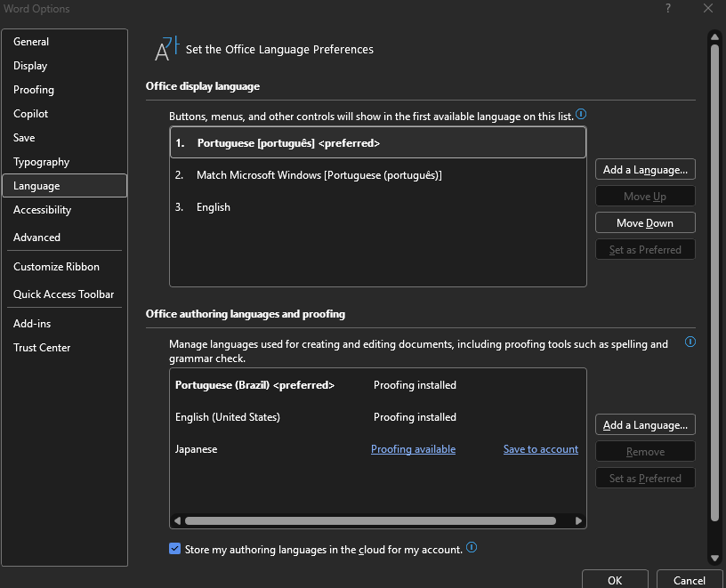This screenshot has height=588, width=726.
Task: Click the Office Language Preferences header icon
Action: pyautogui.click(x=166, y=49)
